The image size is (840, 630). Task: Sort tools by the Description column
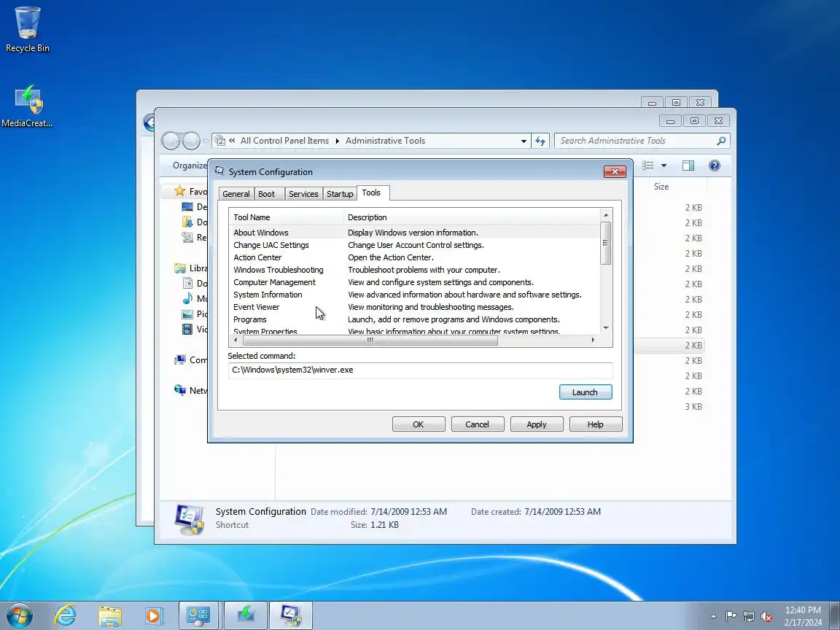472,217
